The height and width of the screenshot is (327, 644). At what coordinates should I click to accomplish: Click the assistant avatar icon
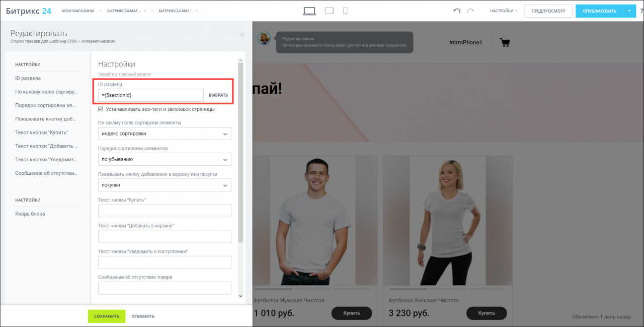coord(264,38)
